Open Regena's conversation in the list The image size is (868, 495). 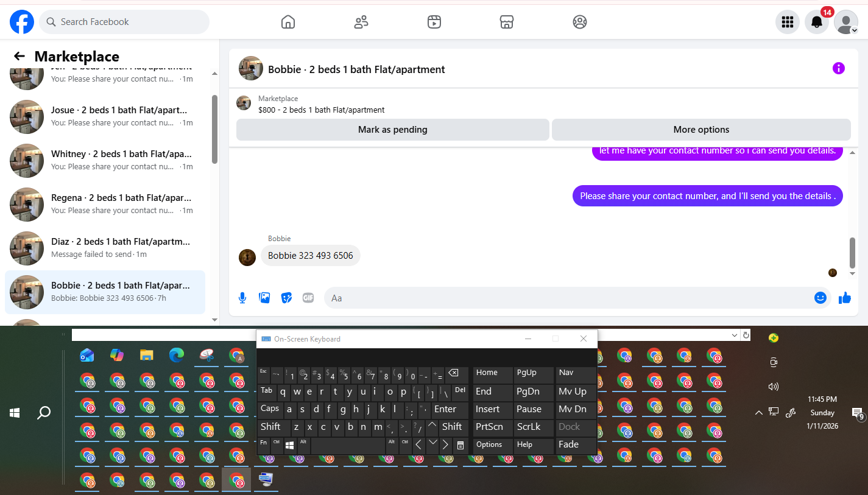(105, 204)
